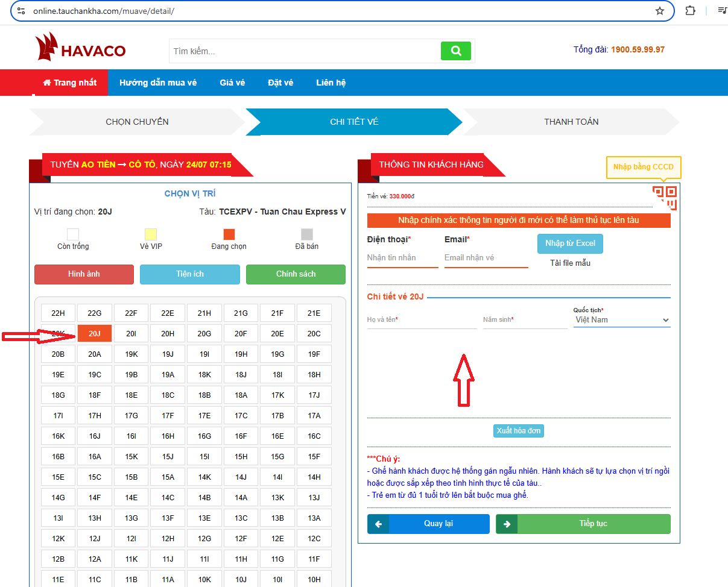Click the site info icon in address bar
Screen dimensions: 728x587
tap(21, 11)
